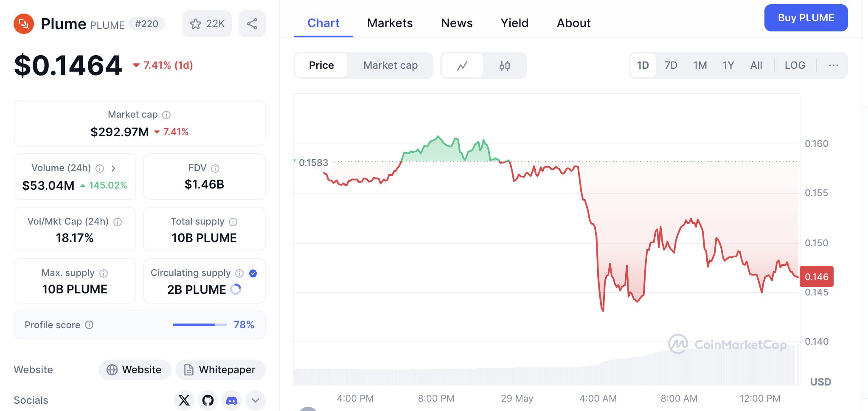Switch to line chart view icon
The height and width of the screenshot is (411, 868).
[462, 65]
